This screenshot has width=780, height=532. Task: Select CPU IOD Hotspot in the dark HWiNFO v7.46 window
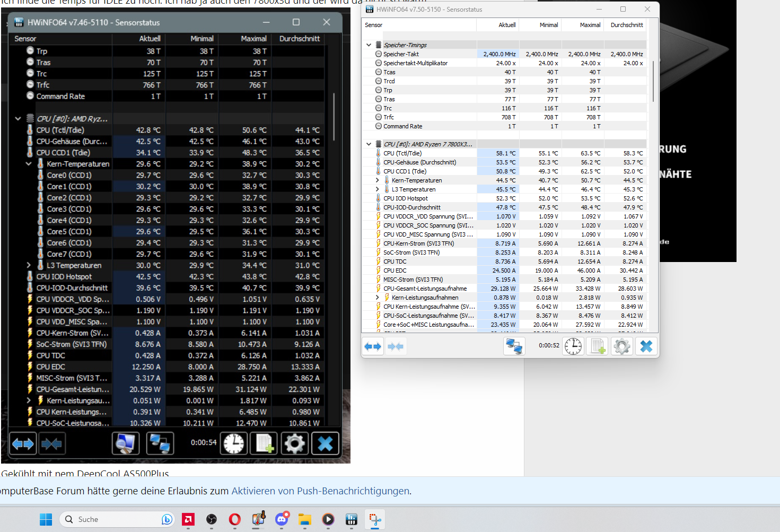(x=167, y=276)
